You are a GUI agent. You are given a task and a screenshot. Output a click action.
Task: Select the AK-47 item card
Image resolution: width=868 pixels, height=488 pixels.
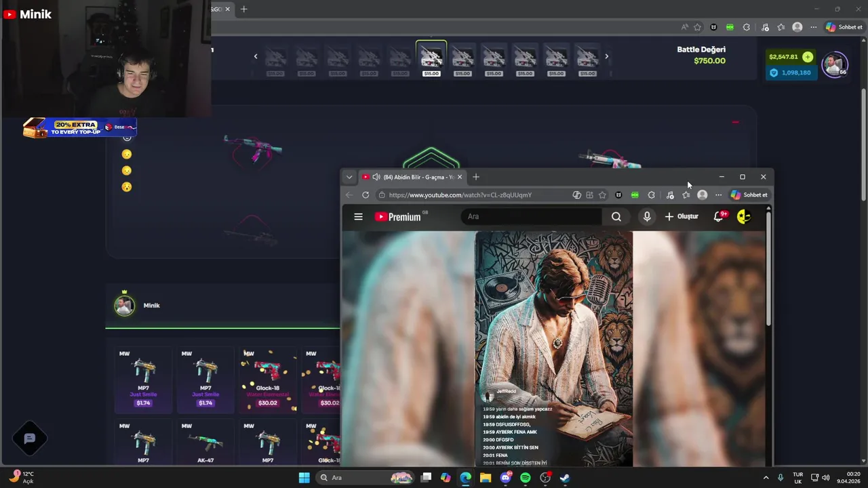coord(205,442)
